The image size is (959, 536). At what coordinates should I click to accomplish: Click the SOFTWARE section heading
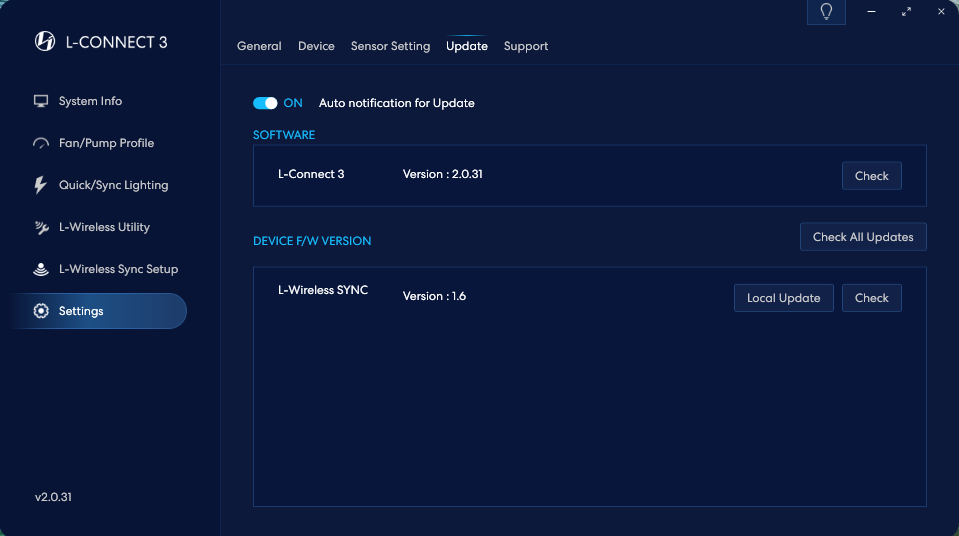point(284,135)
